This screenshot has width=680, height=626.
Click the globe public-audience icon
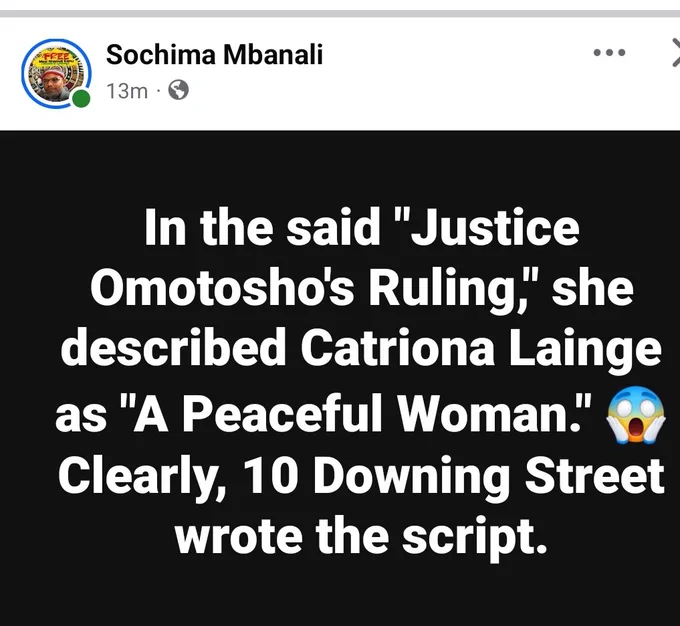coord(178,90)
